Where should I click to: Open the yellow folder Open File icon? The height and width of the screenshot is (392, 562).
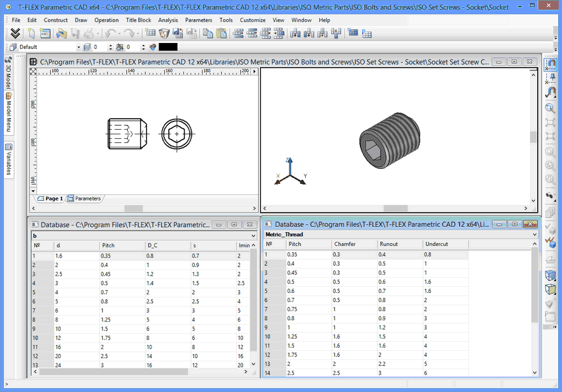point(61,33)
